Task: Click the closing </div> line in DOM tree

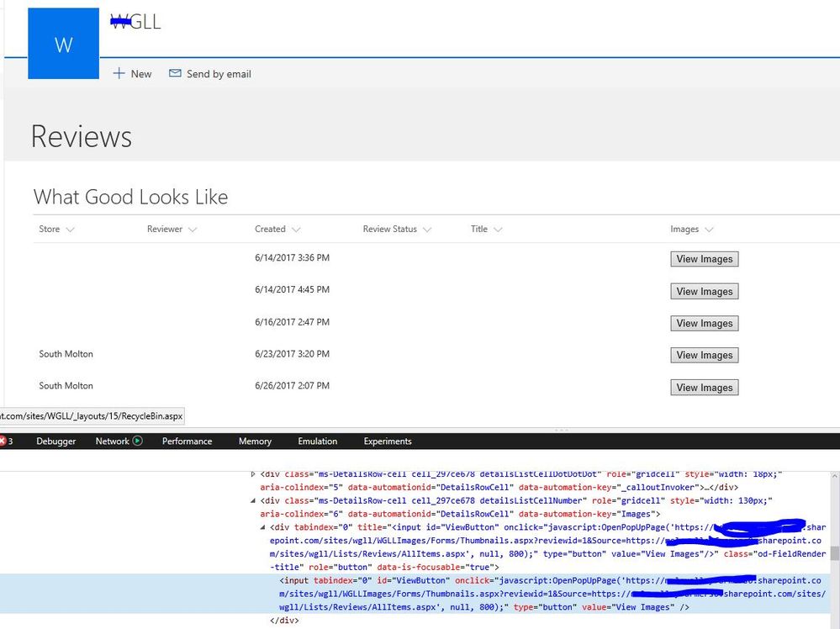Action: click(x=284, y=621)
